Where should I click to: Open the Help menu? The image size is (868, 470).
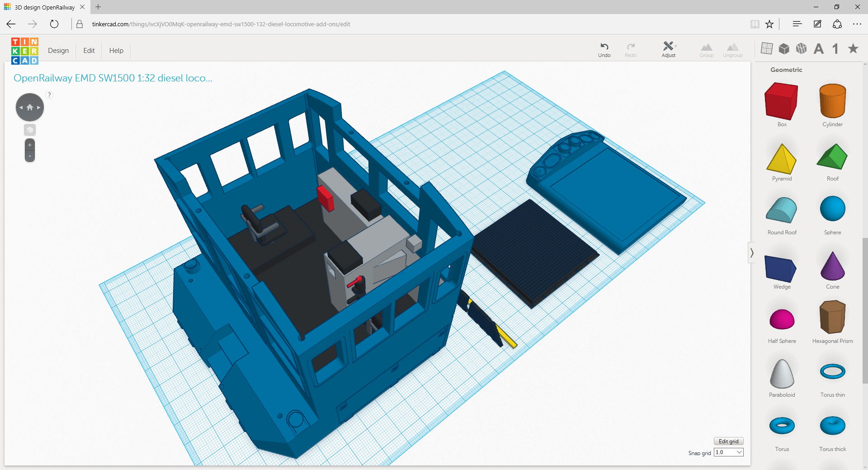click(116, 51)
